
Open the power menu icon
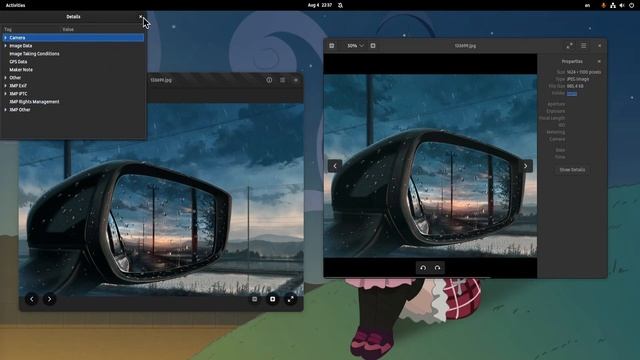tap(631, 5)
